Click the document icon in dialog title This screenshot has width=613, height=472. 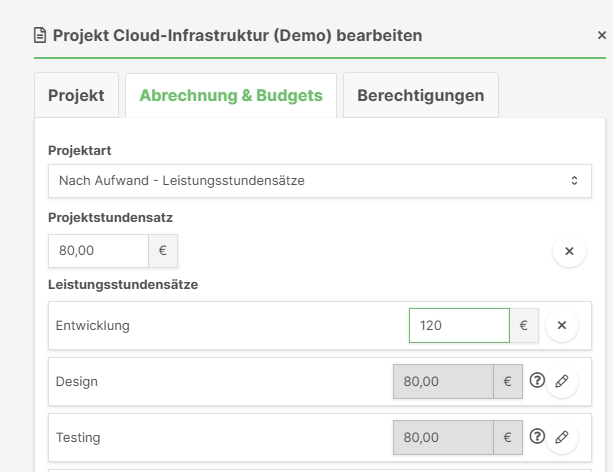pyautogui.click(x=41, y=36)
